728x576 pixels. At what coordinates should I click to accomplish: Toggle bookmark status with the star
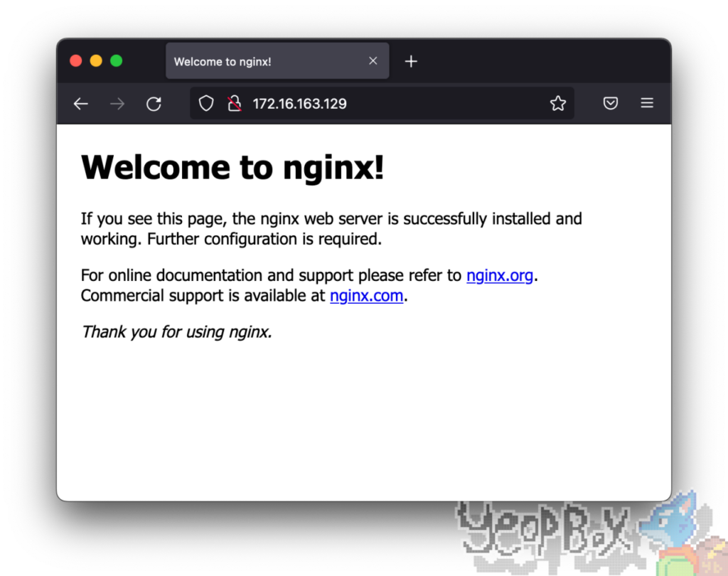[558, 103]
